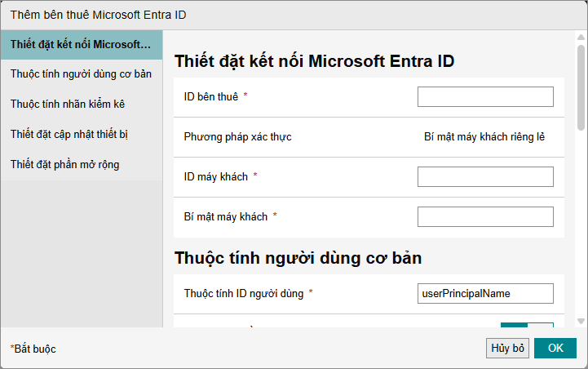
Task: Click the Bí mật máy khách field
Action: coord(485,216)
